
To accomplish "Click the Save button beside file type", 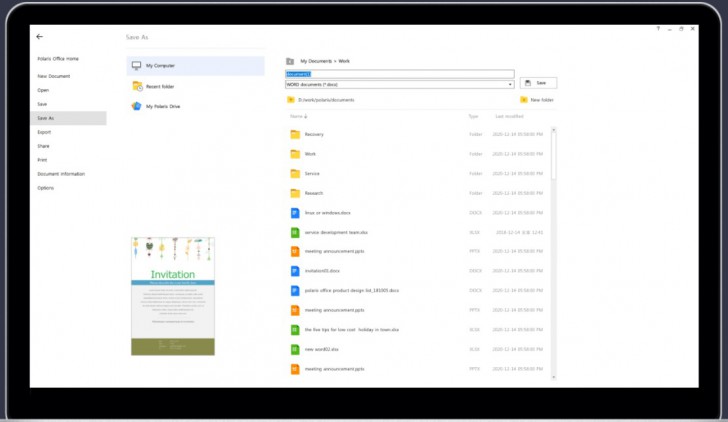I will [x=538, y=83].
